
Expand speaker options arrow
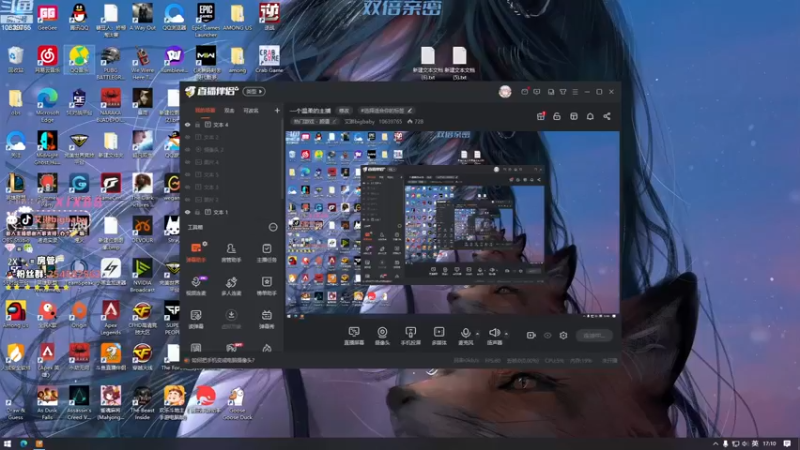click(506, 334)
